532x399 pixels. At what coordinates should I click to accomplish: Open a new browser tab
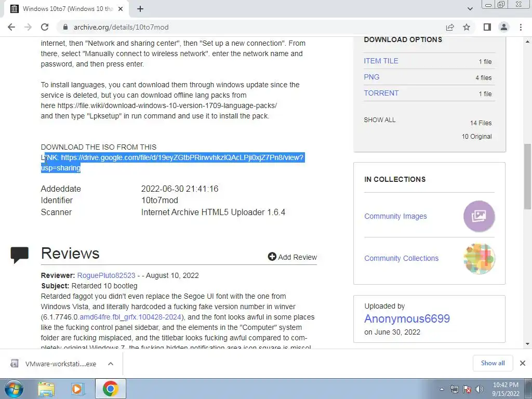coord(140,9)
